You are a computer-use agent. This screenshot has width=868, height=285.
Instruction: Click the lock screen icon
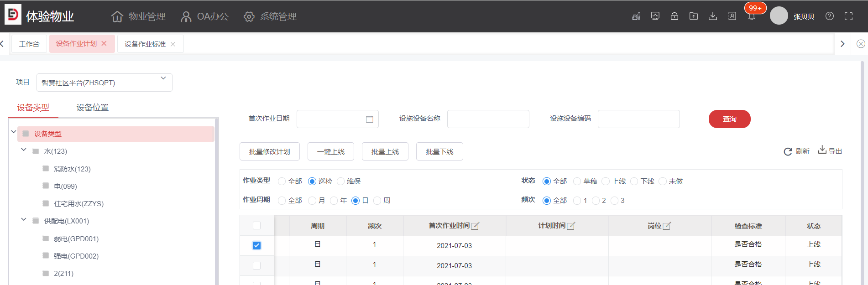pos(675,16)
